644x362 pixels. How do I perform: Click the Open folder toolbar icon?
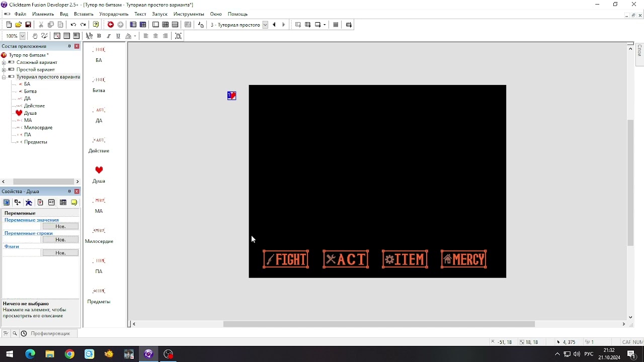[18, 25]
